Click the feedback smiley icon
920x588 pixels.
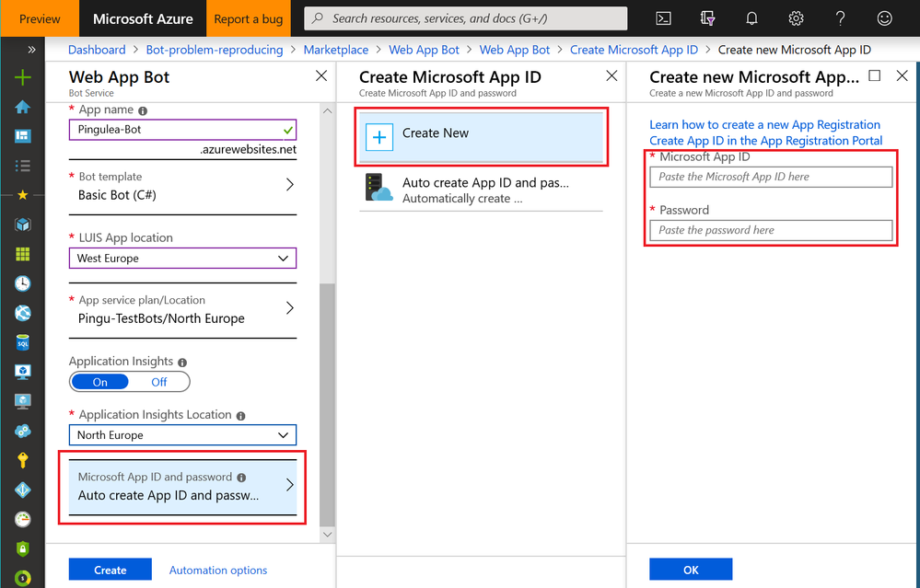pos(884,18)
